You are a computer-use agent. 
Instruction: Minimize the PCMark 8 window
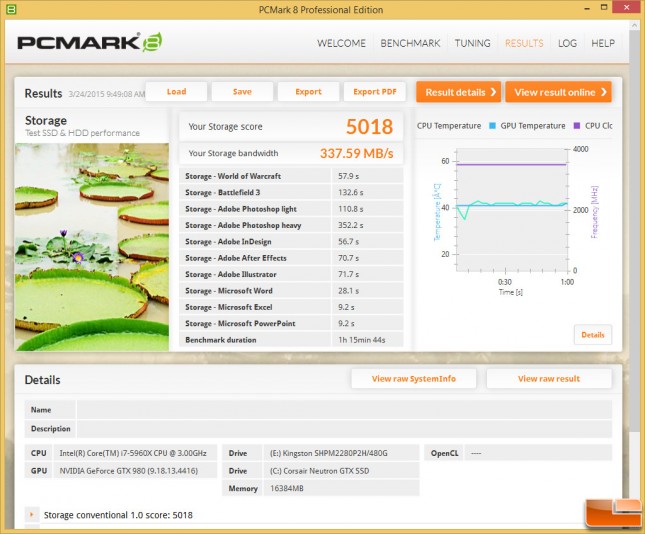587,8
